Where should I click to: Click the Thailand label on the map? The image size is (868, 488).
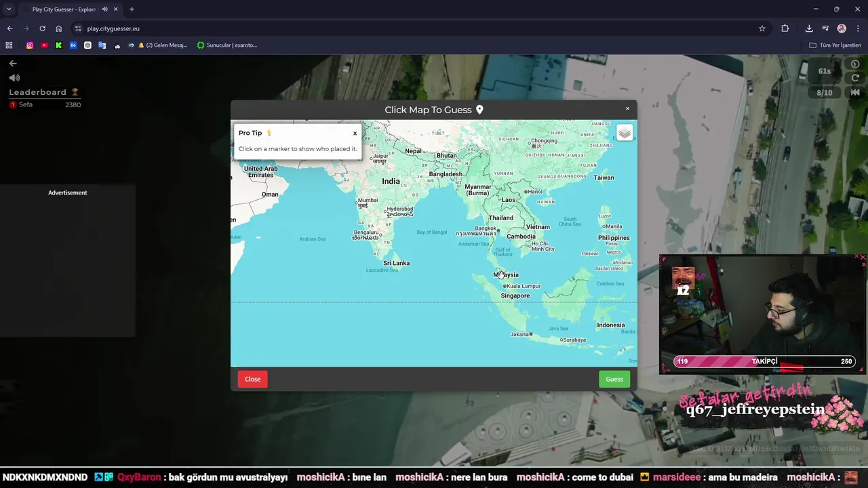(x=501, y=218)
